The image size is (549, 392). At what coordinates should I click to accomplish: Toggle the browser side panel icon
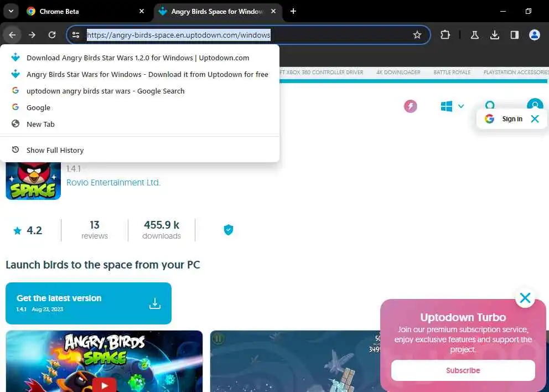[514, 35]
